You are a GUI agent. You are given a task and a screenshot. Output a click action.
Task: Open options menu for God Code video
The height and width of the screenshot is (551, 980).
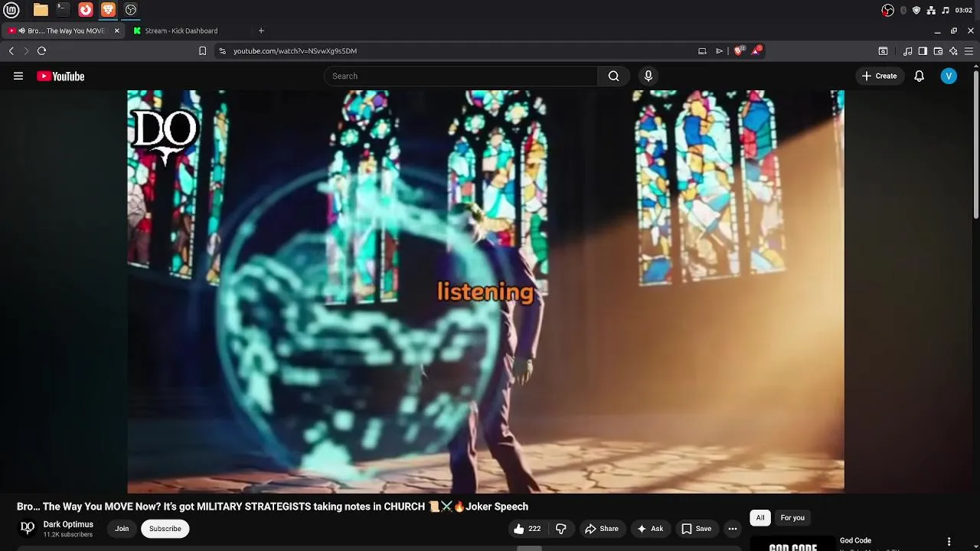tap(949, 542)
